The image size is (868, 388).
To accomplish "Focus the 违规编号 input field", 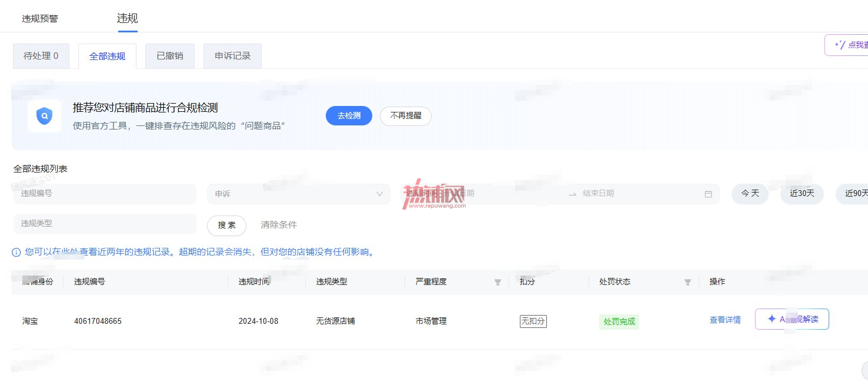I will click(105, 194).
